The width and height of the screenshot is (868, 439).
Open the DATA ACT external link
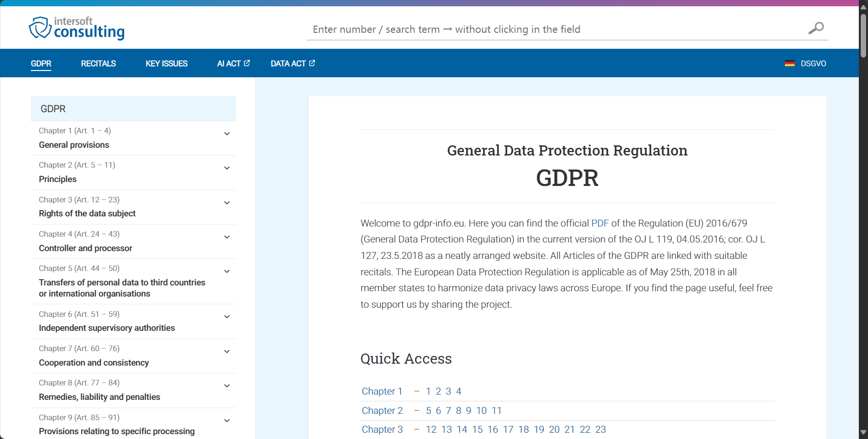pyautogui.click(x=293, y=63)
